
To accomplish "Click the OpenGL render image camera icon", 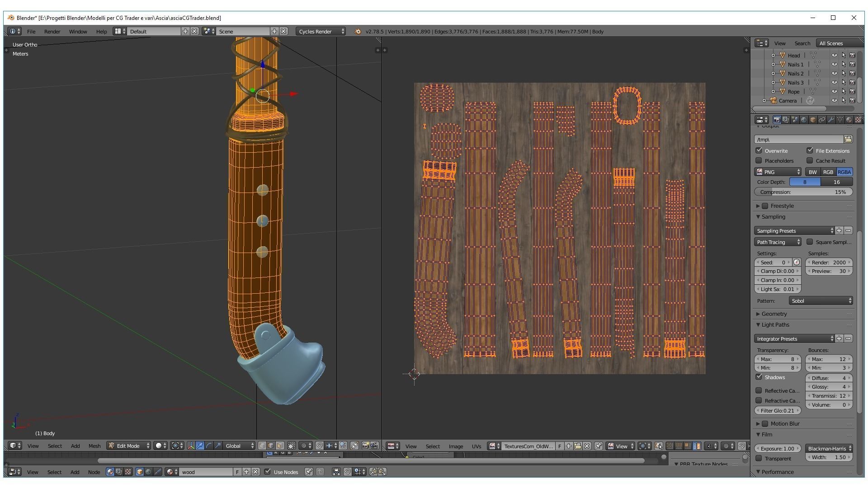I will 366,446.
